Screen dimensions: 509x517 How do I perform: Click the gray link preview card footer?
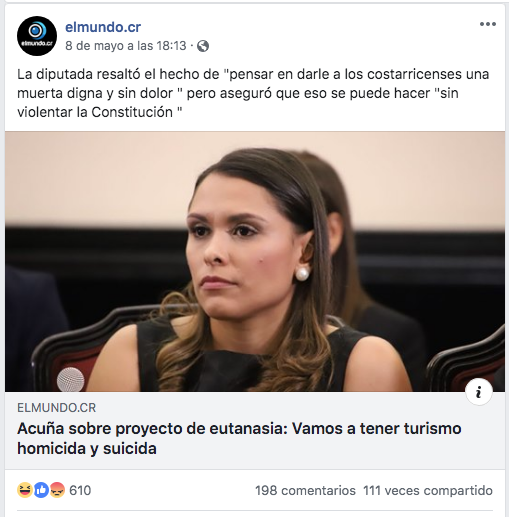point(255,430)
